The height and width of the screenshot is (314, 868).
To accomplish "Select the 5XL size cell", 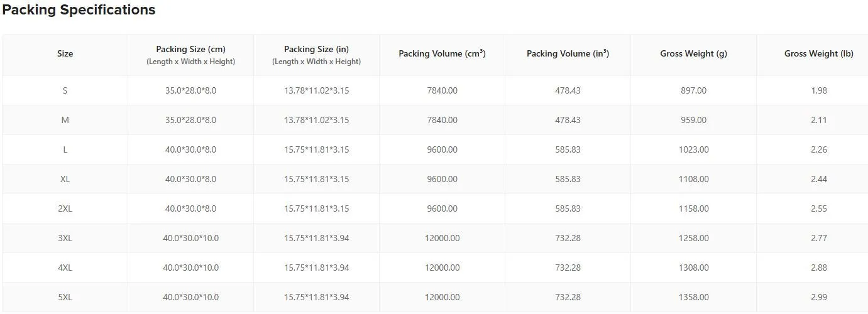I will 65,297.
